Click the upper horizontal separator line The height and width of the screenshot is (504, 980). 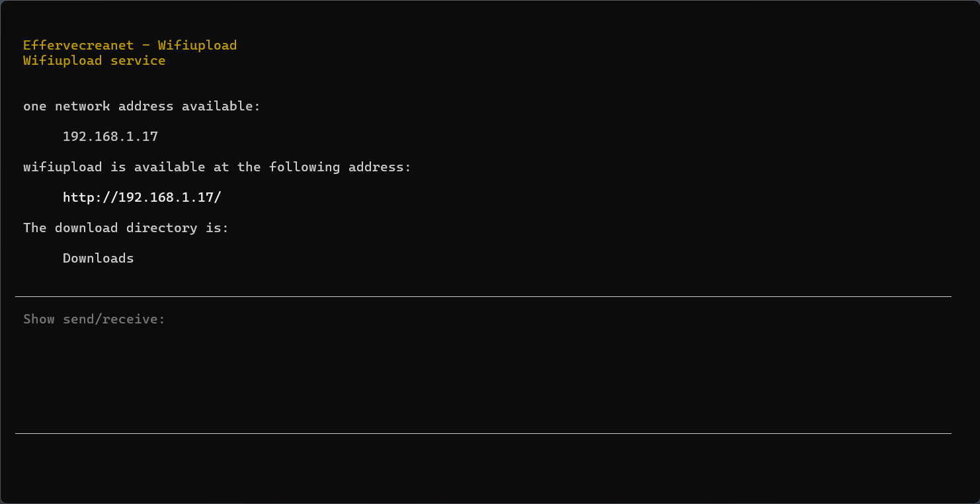483,296
